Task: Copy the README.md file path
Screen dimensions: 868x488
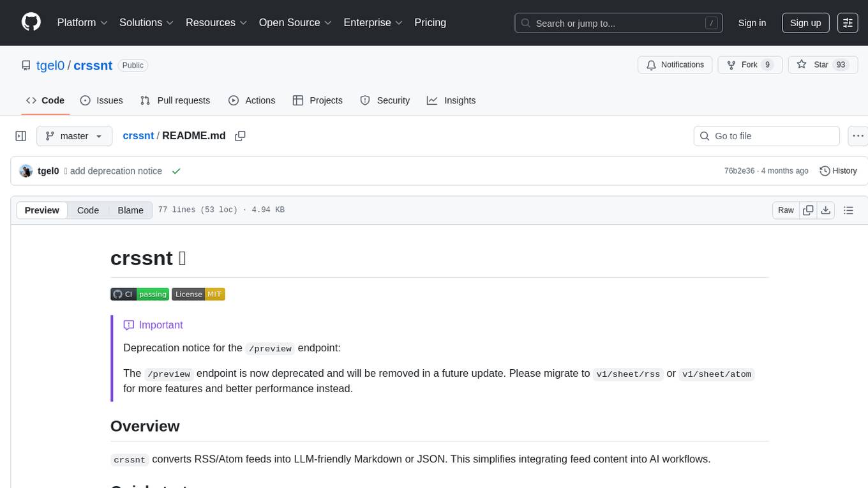Action: pos(240,136)
